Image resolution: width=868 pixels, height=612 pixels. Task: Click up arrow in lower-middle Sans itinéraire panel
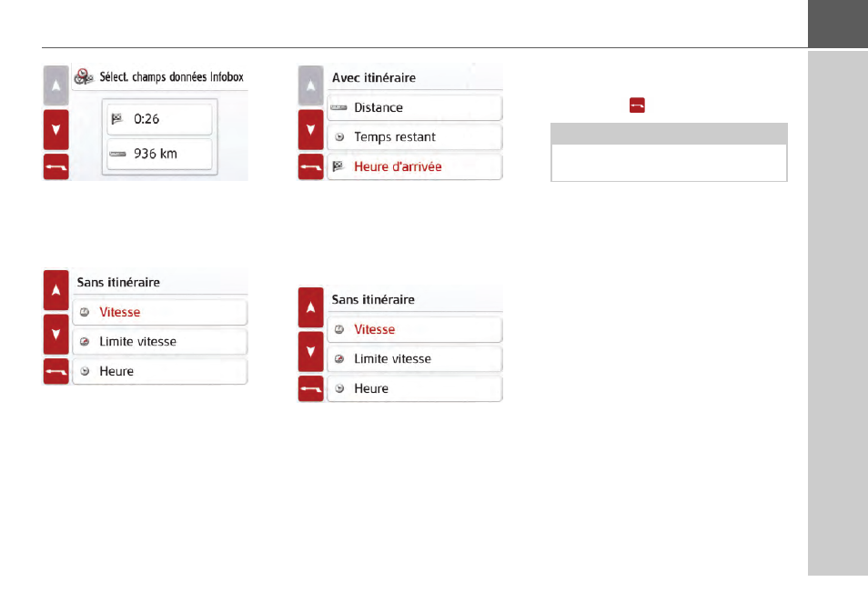point(310,307)
